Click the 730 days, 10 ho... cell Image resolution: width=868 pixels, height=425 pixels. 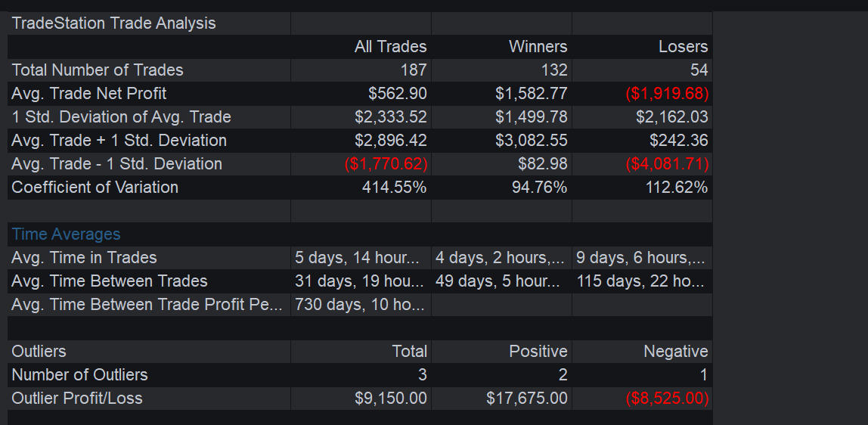[x=361, y=304]
